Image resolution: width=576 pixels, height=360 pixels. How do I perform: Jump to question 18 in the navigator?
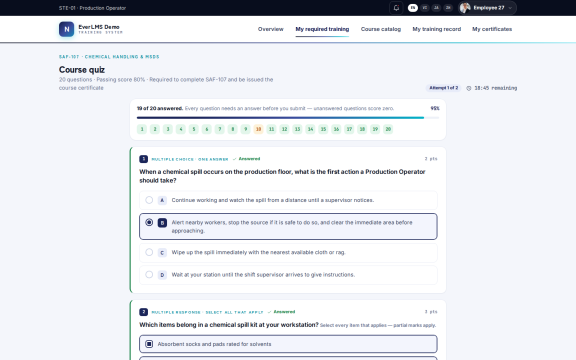point(362,129)
